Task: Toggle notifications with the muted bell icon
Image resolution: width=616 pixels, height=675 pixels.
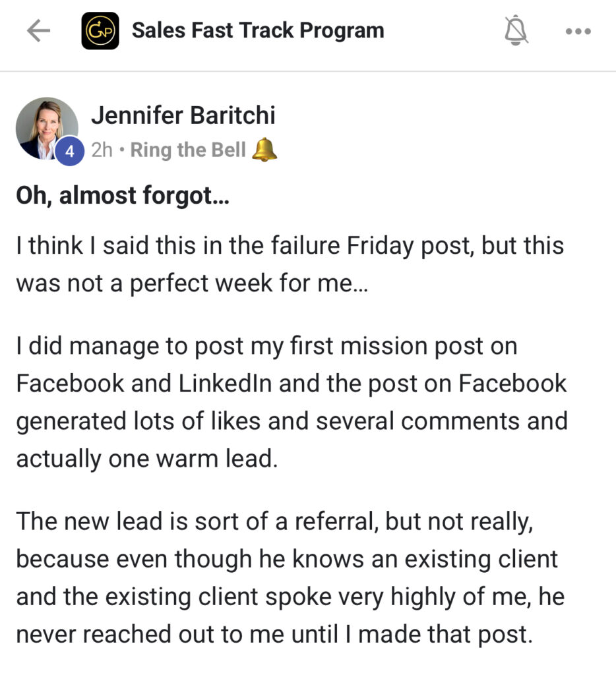Action: click(x=516, y=31)
